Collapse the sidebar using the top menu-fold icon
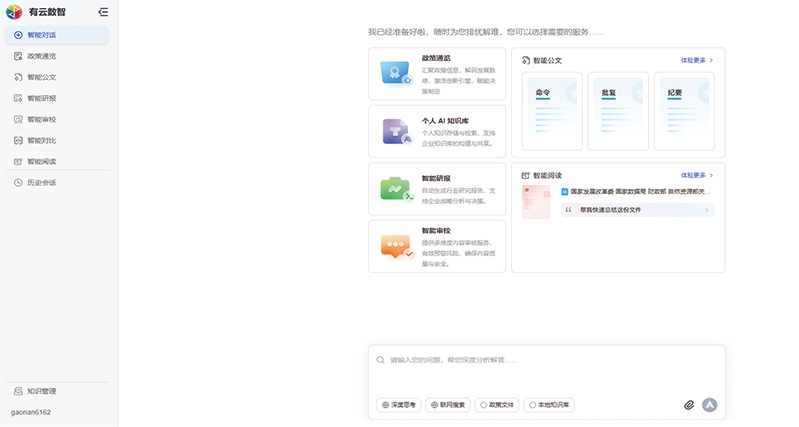Screen dimensions: 799x427 point(103,12)
